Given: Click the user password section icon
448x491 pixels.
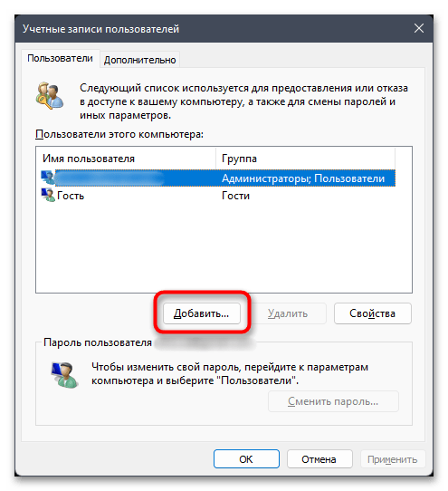Looking at the screenshot, I should [64, 374].
